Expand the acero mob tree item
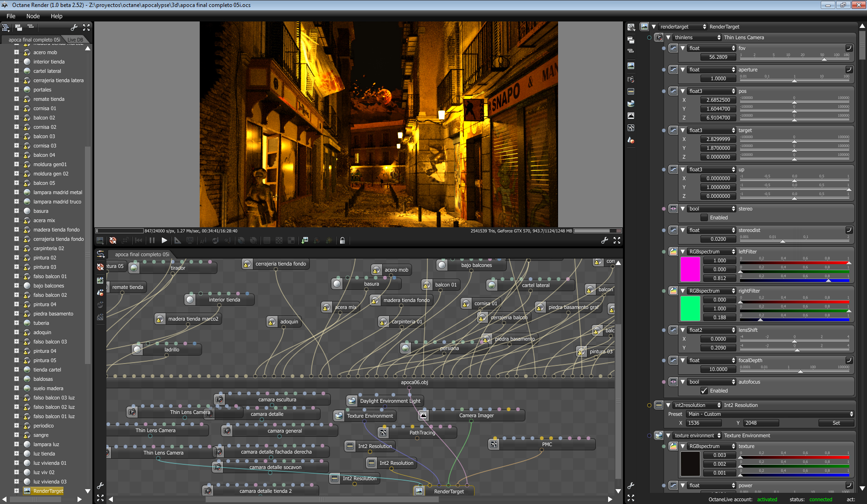 tap(16, 52)
